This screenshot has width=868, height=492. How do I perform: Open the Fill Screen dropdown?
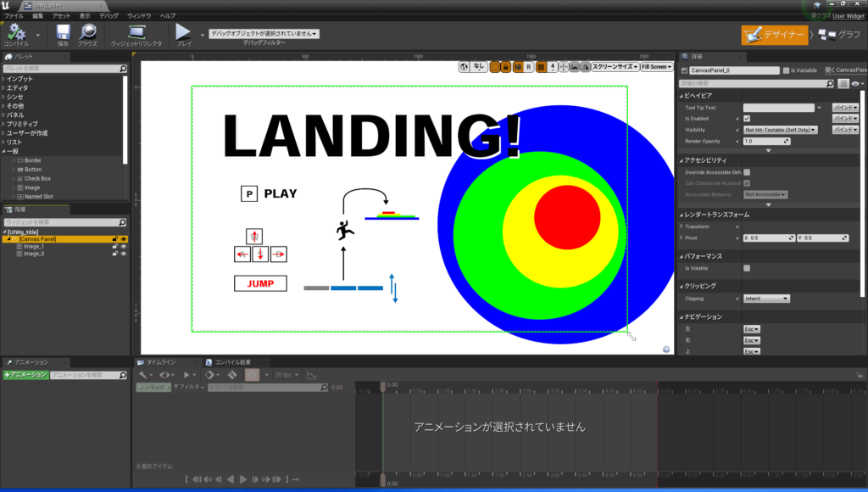(x=657, y=66)
